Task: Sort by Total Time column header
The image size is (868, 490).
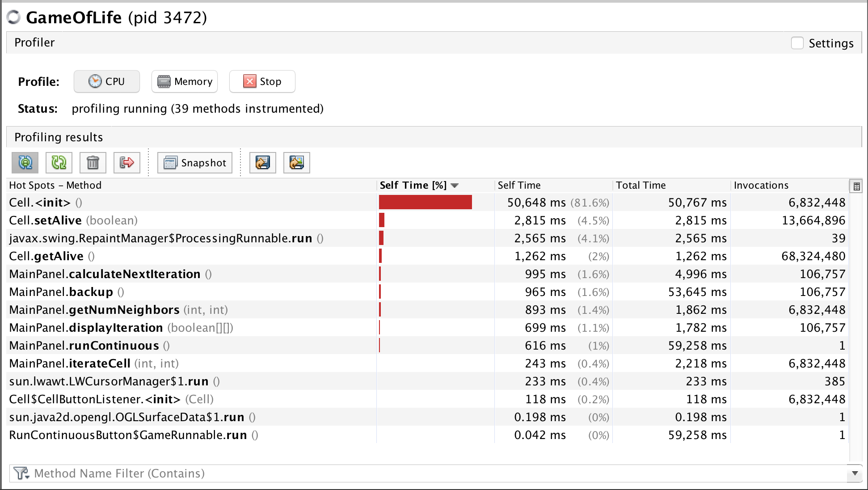Action: pos(640,186)
